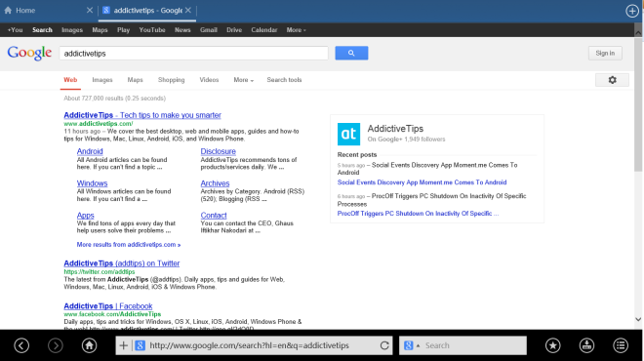
Task: Click the blue Google search magnifier button
Action: point(351,53)
